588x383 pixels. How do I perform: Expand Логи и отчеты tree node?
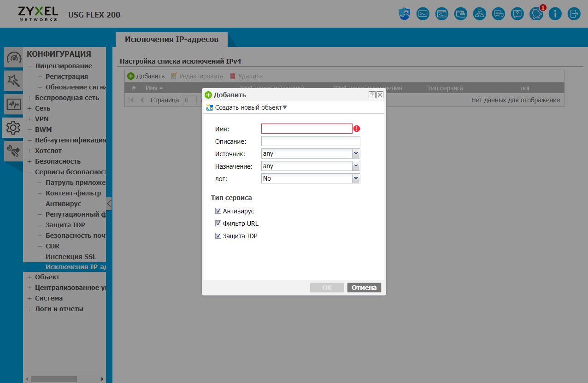point(29,309)
